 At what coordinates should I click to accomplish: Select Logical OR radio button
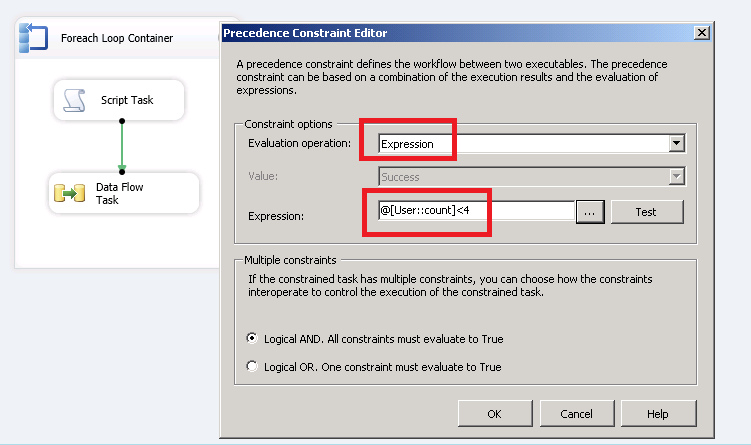tap(251, 367)
